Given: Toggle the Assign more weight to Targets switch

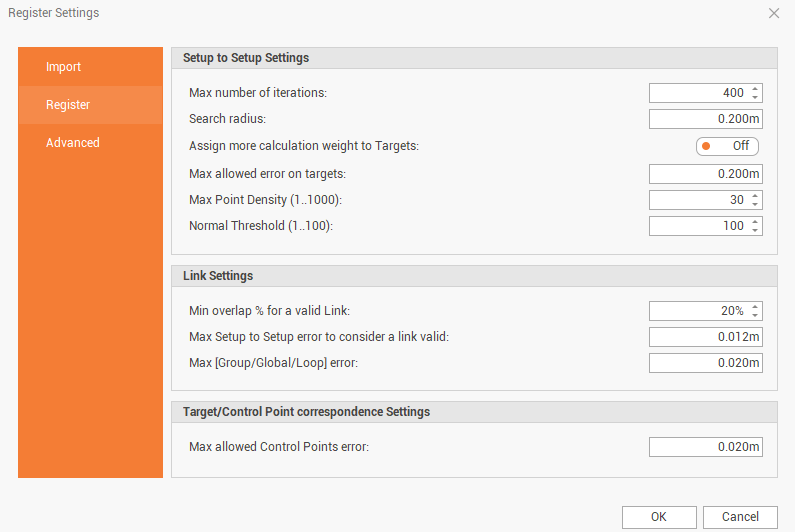Looking at the screenshot, I should 728,146.
